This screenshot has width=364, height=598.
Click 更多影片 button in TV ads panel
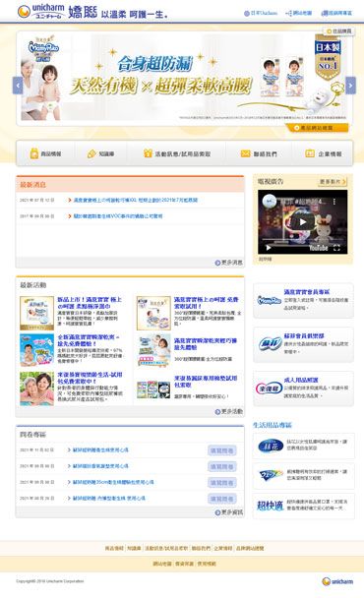tap(333, 182)
